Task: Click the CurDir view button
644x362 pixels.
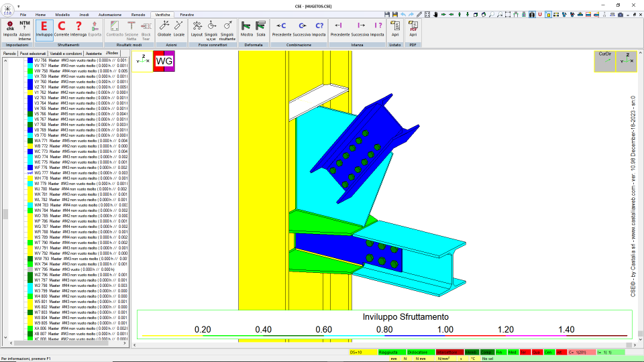Action: pyautogui.click(x=604, y=61)
